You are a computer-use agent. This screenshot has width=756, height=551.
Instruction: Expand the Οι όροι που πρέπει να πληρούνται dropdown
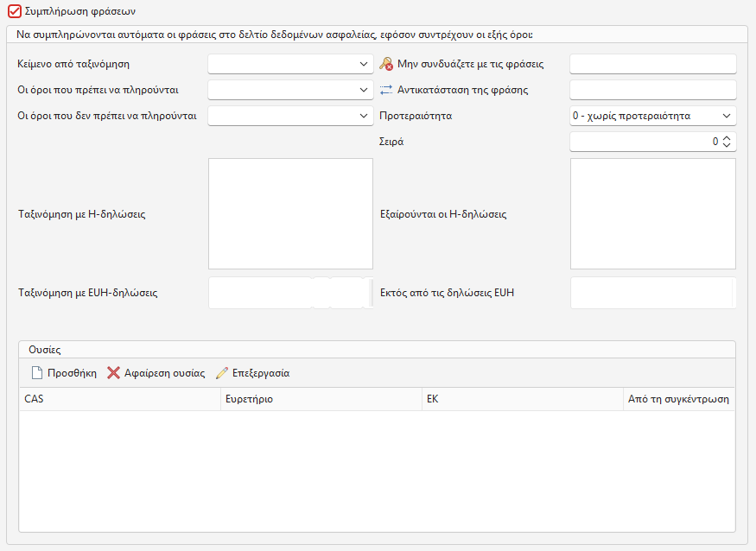pos(290,90)
